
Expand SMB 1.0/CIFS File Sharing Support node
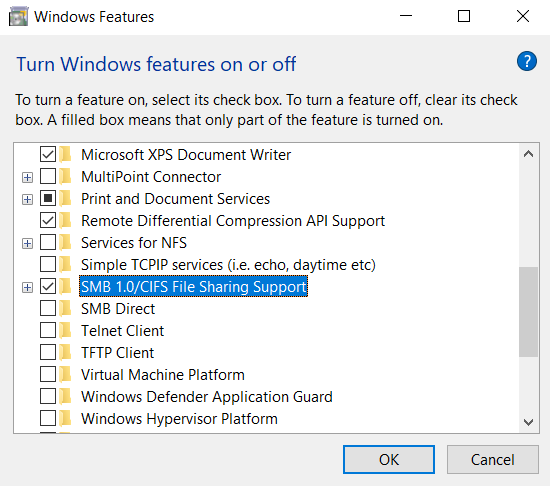pos(27,288)
